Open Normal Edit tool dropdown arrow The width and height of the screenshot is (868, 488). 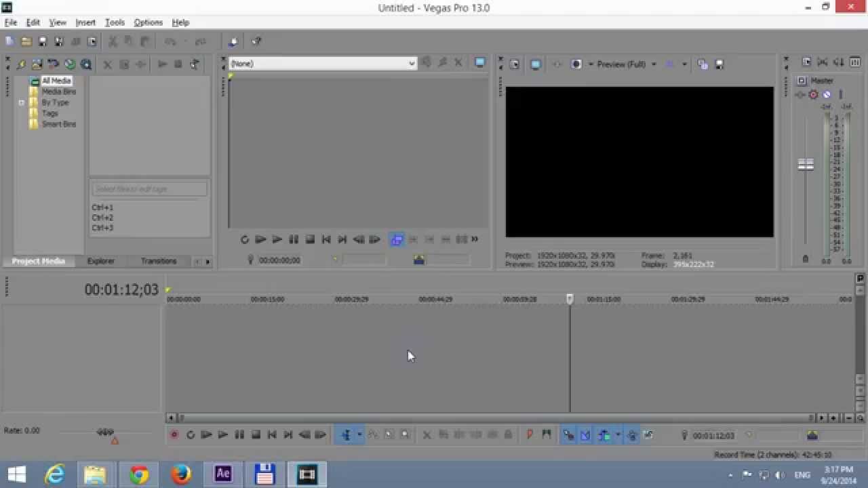[x=359, y=435]
